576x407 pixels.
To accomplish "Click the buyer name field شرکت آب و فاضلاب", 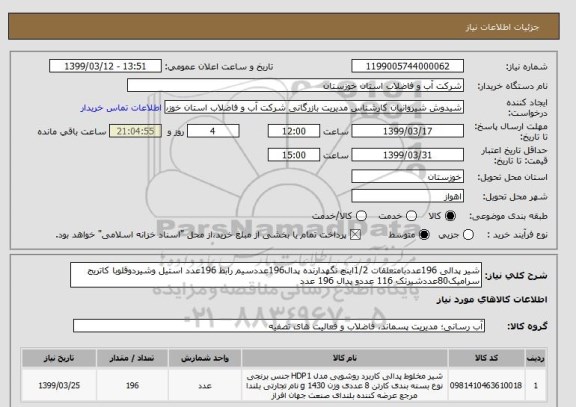I will point(295,86).
